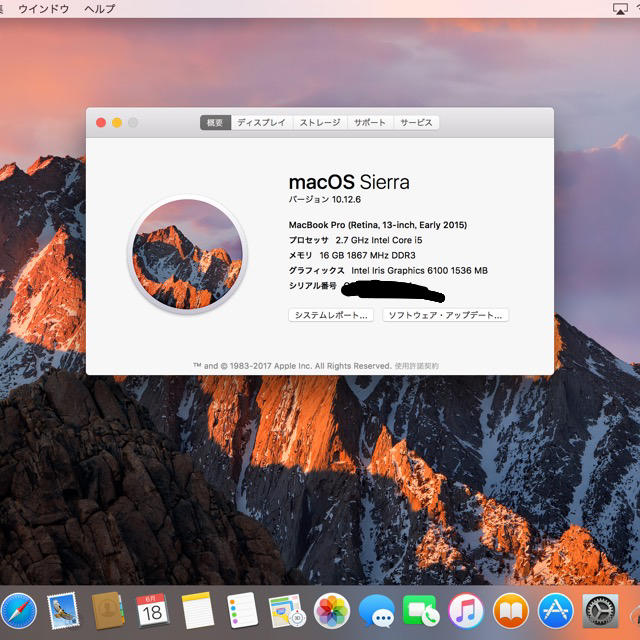This screenshot has width=640, height=640.
Task: Click 2.7 GHz Intel Core i5 text
Action: (x=379, y=240)
